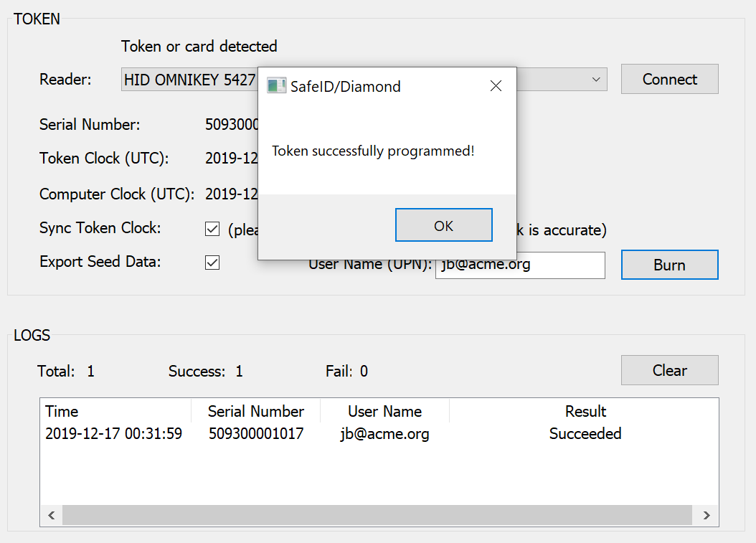This screenshot has height=543, width=756.
Task: Click the log's left scroll arrow
Action: [x=51, y=515]
